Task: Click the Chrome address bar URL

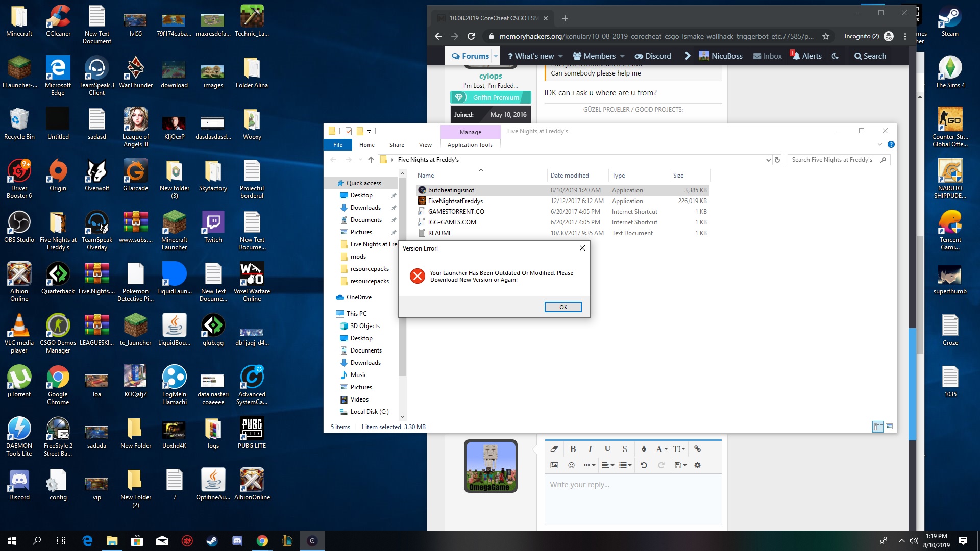Action: pyautogui.click(x=656, y=36)
